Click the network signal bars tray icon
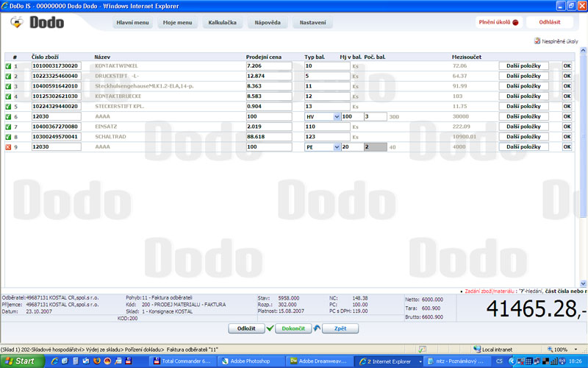This screenshot has height=368, width=588. coord(554,361)
